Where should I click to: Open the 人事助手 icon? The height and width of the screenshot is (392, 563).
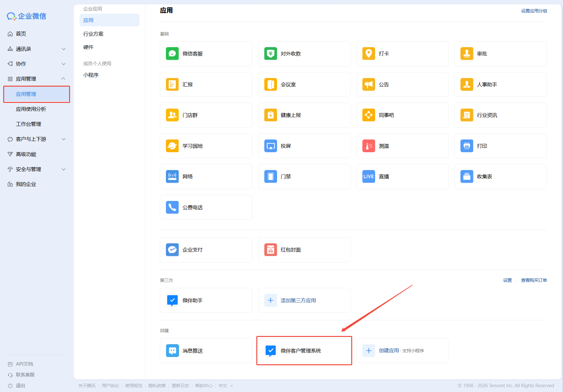pyautogui.click(x=467, y=84)
